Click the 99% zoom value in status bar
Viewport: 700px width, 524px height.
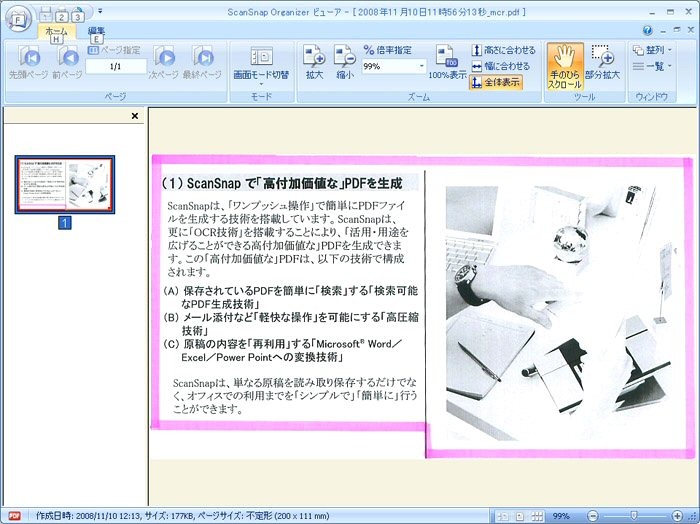561,516
